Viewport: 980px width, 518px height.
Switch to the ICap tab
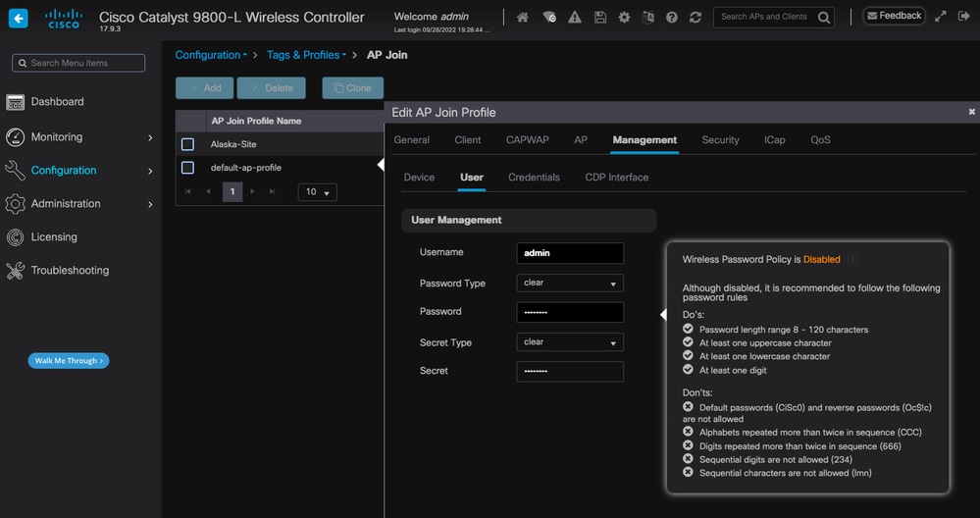[x=774, y=140]
